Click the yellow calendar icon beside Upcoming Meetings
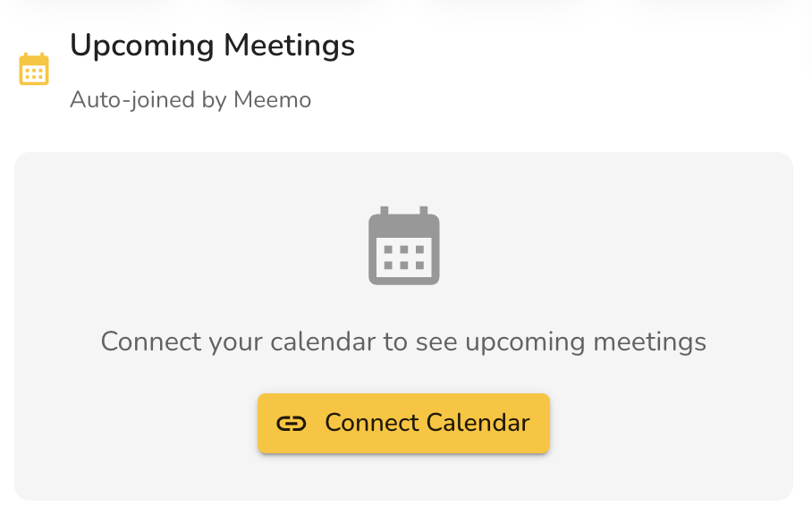 click(34, 70)
